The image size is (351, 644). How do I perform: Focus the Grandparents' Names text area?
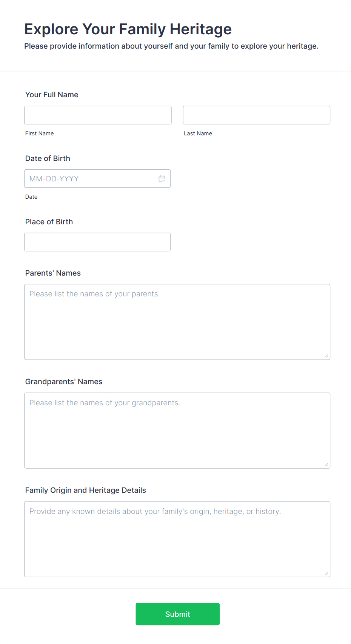pos(177,430)
